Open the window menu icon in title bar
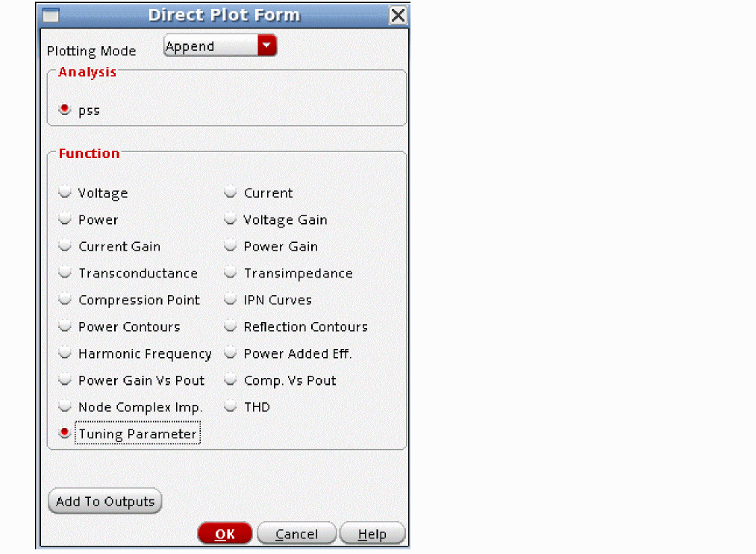The height and width of the screenshot is (554, 756). click(51, 16)
